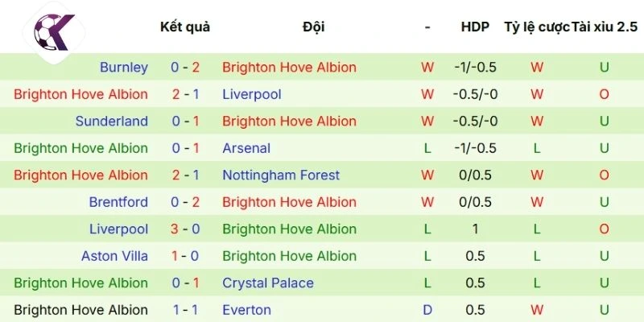Select the HDP column header
The height and width of the screenshot is (322, 644).
pyautogui.click(x=475, y=27)
